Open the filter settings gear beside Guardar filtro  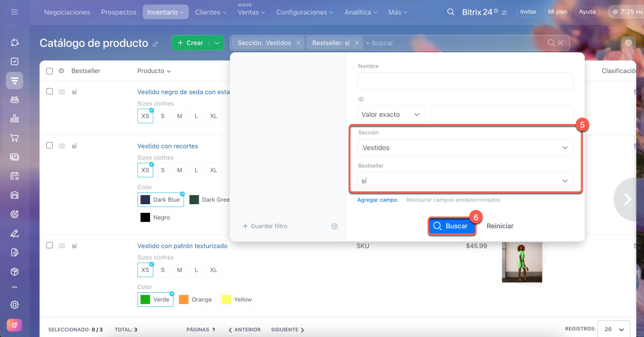tap(334, 226)
